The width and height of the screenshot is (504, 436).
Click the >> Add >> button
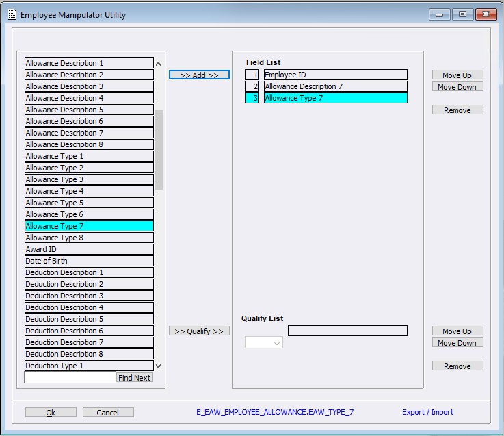coord(199,75)
